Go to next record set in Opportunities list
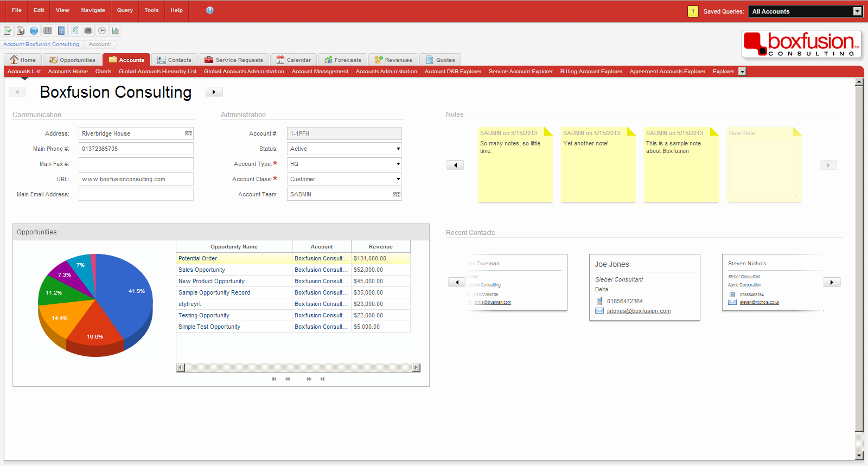The image size is (868, 466). [309, 379]
